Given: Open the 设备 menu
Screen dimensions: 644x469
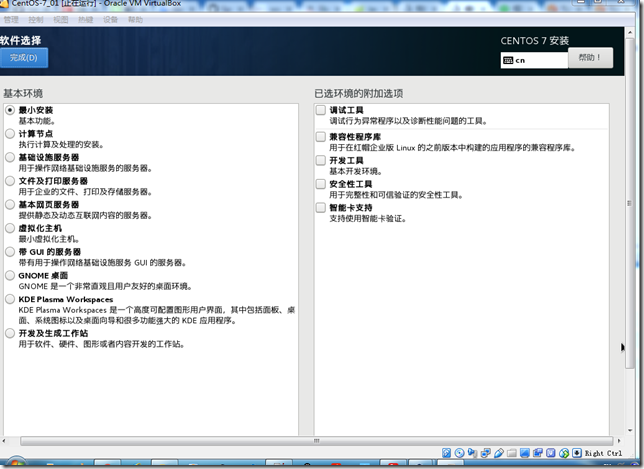Looking at the screenshot, I should tap(110, 20).
